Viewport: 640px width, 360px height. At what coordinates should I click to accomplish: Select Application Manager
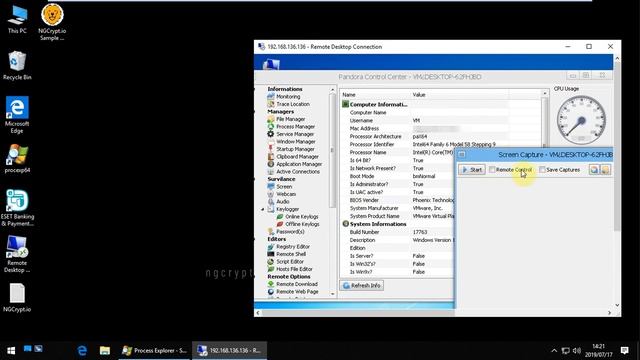tap(295, 164)
